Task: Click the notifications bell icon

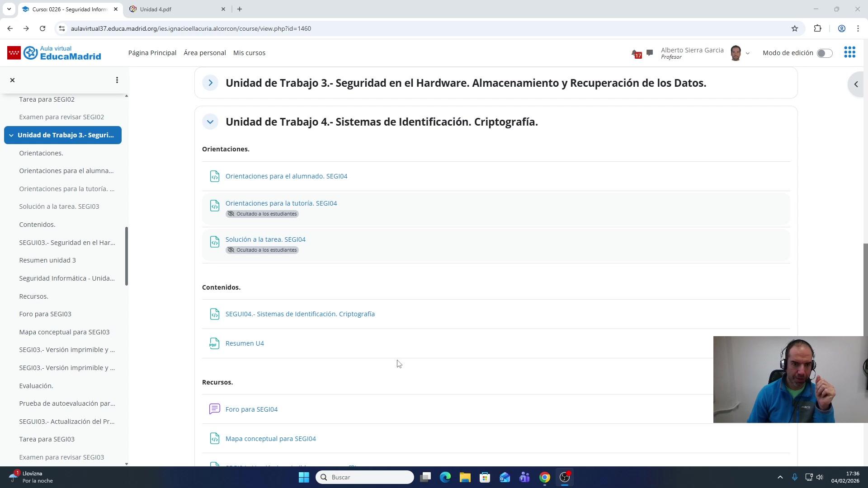Action: (635, 53)
